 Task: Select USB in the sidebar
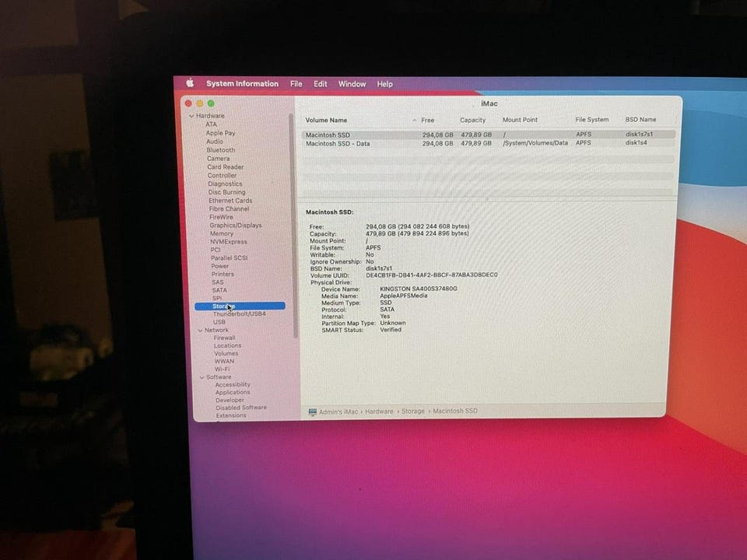(x=219, y=322)
